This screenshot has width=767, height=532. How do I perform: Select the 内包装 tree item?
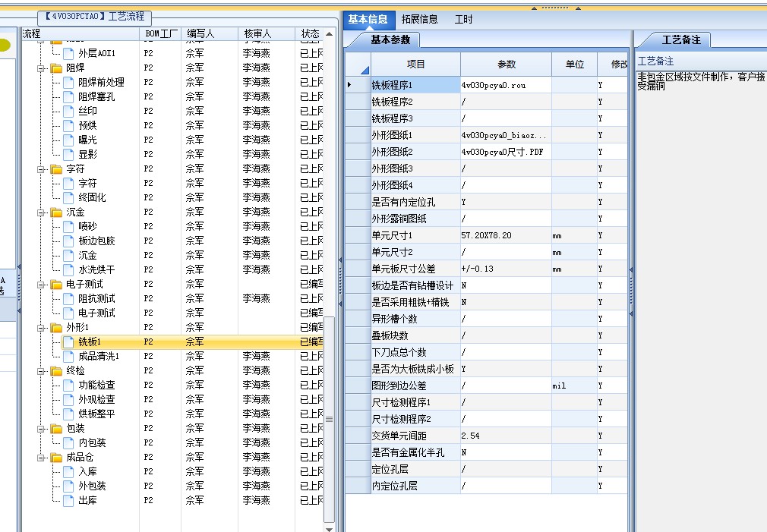click(x=92, y=443)
